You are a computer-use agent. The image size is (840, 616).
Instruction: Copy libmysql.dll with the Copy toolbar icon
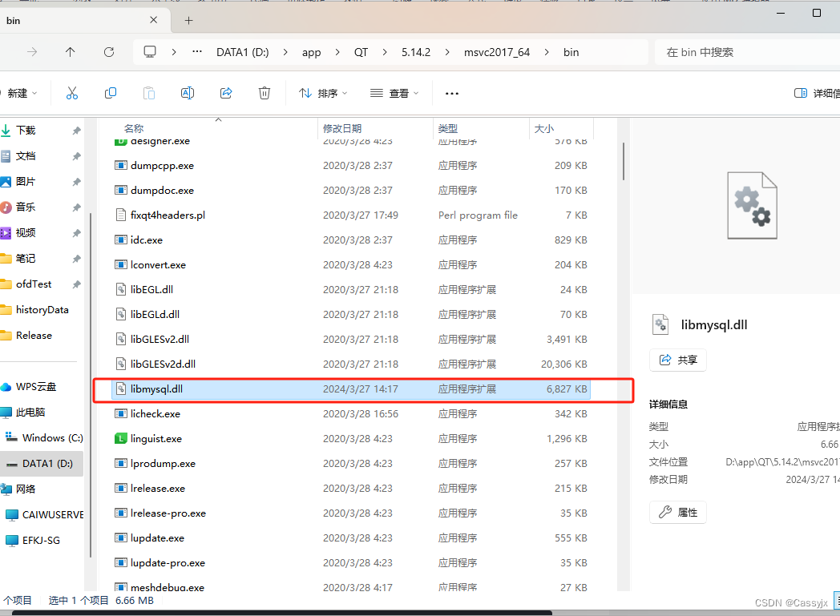(111, 93)
